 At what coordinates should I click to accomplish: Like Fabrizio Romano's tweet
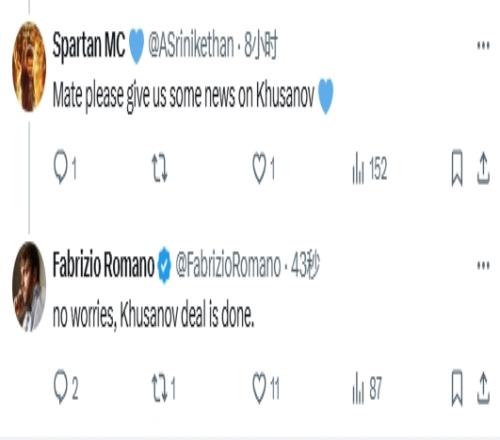pyautogui.click(x=266, y=387)
